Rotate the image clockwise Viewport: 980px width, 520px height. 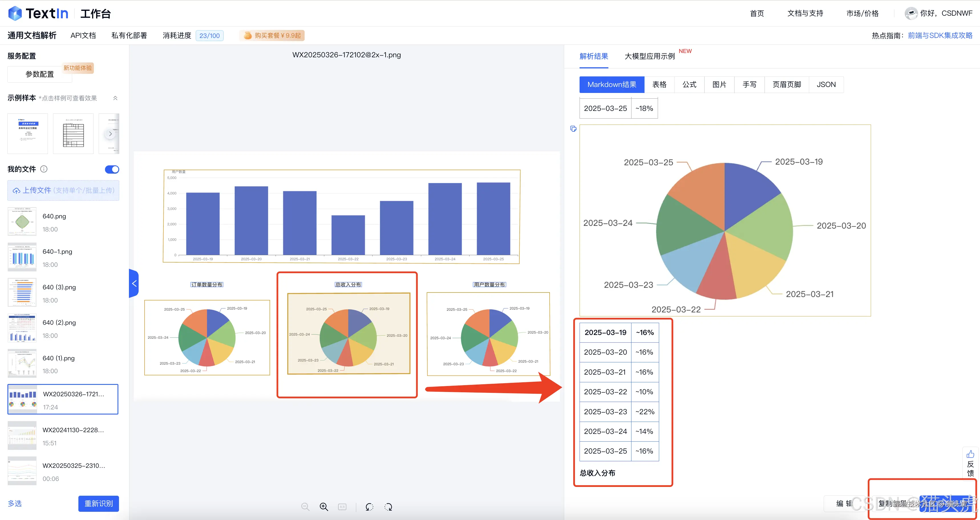[388, 507]
